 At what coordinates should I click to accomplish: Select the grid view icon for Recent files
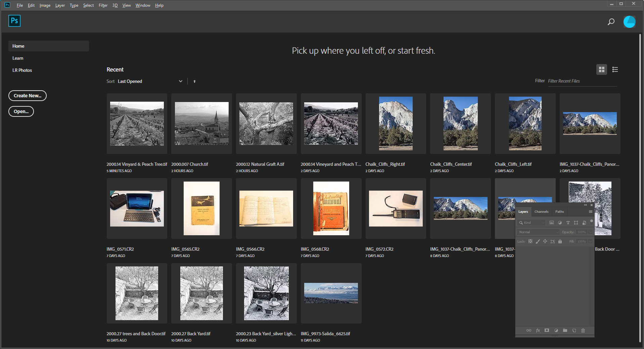point(602,69)
